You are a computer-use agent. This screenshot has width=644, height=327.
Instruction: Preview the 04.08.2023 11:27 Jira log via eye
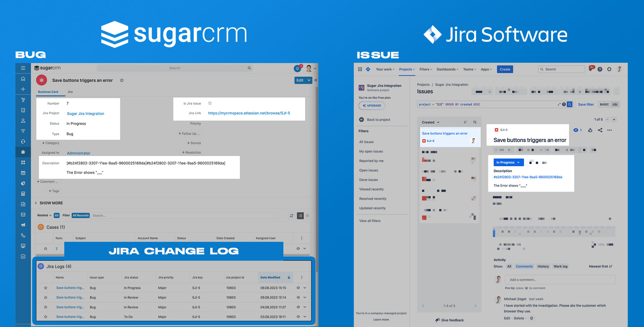(298, 307)
